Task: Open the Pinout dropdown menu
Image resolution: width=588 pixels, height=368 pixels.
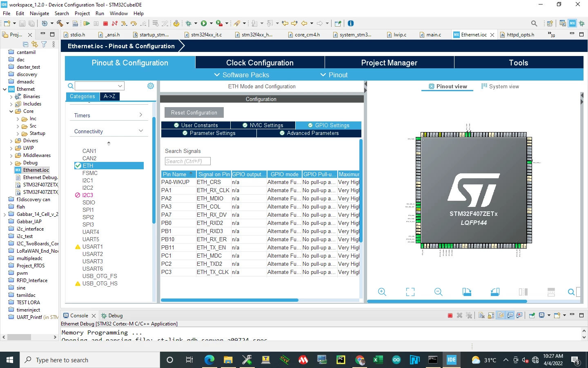Action: (334, 75)
